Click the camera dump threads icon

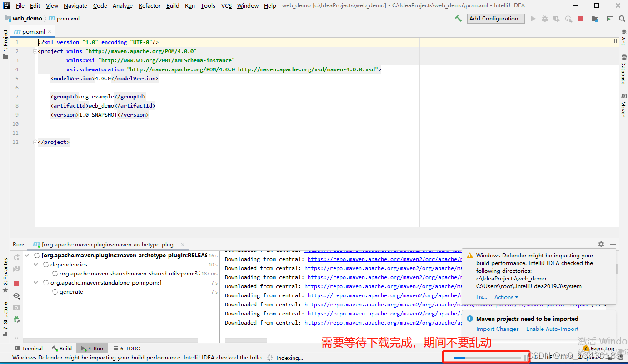(17, 307)
